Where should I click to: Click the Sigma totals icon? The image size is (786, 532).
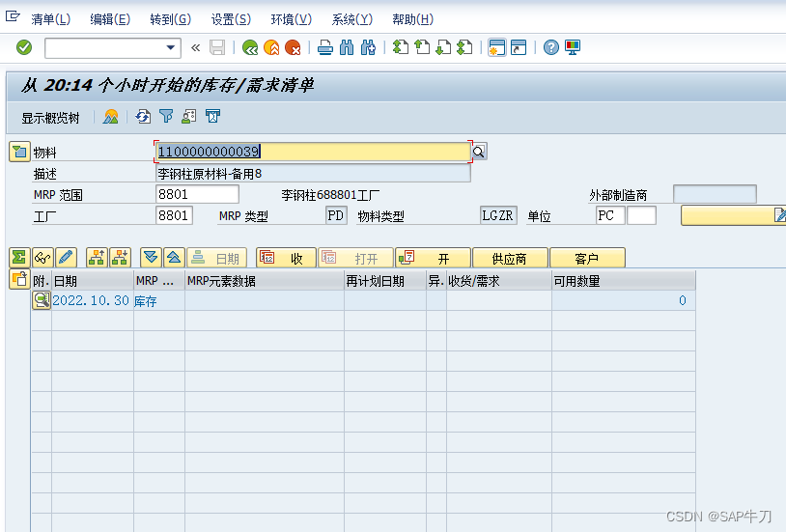[x=19, y=258]
